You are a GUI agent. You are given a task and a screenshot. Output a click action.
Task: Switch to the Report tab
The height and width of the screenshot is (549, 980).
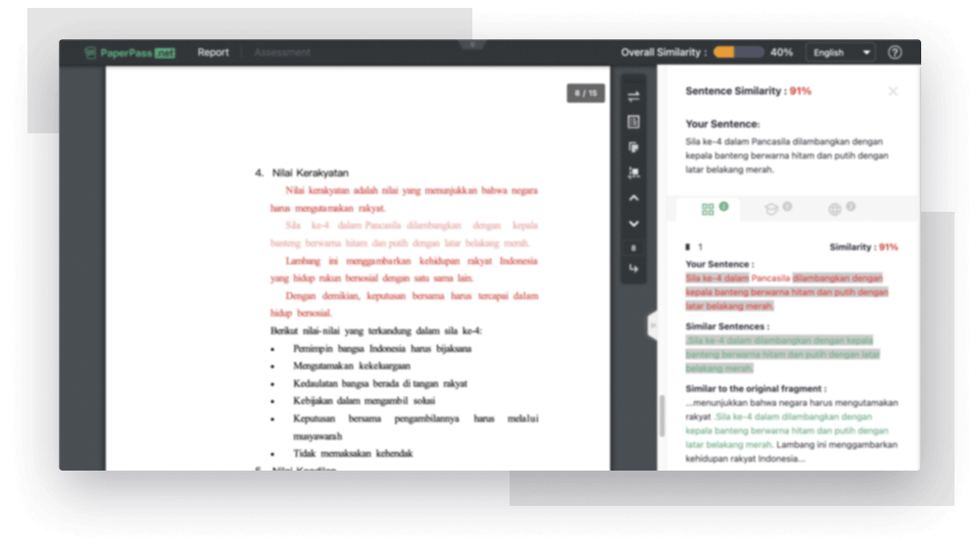coord(213,53)
